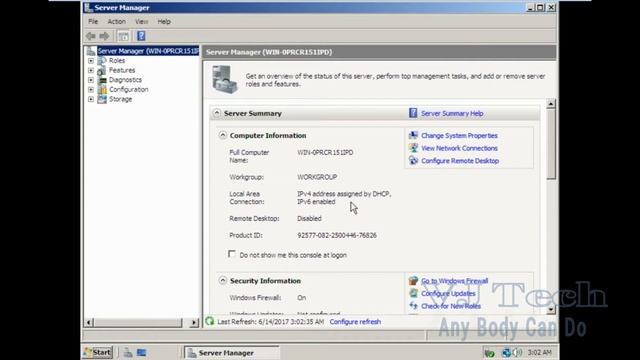Open the View menu
This screenshot has height=360, width=640.
tap(141, 22)
